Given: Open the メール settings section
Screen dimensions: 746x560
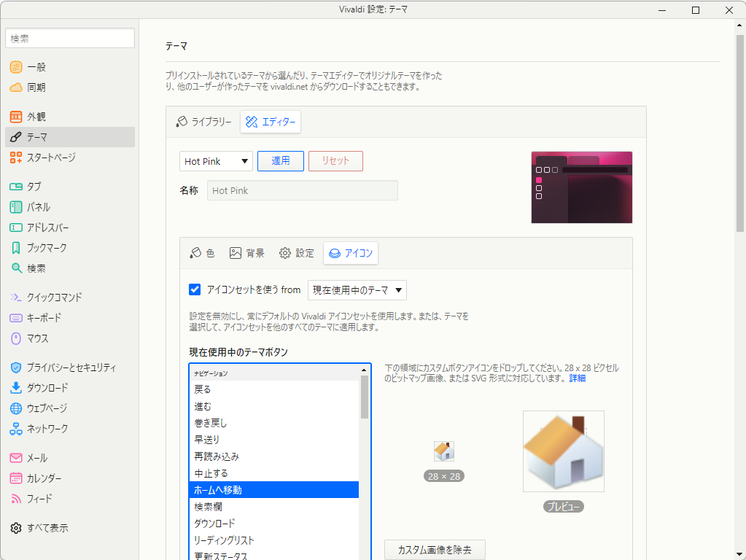Looking at the screenshot, I should tap(36, 458).
